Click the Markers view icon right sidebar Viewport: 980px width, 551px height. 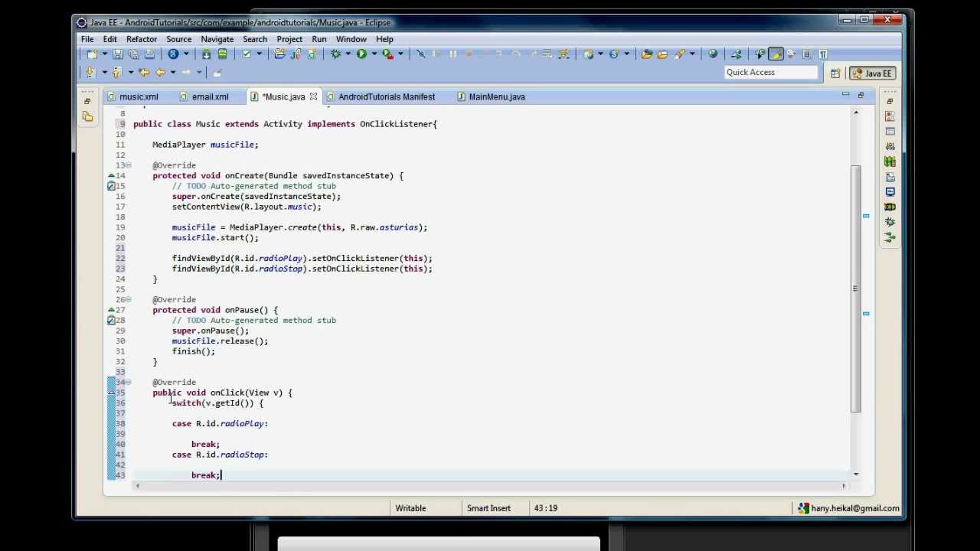[x=890, y=116]
